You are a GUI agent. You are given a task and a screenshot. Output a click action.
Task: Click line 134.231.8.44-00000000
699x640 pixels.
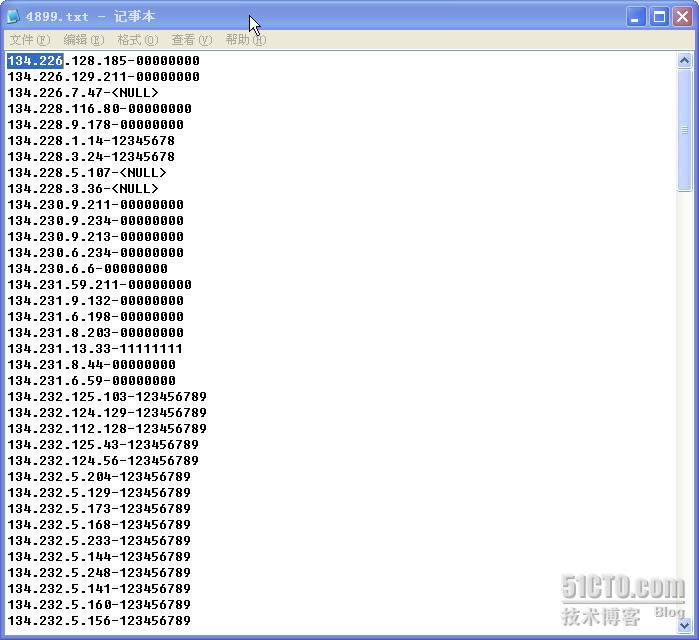coord(91,365)
